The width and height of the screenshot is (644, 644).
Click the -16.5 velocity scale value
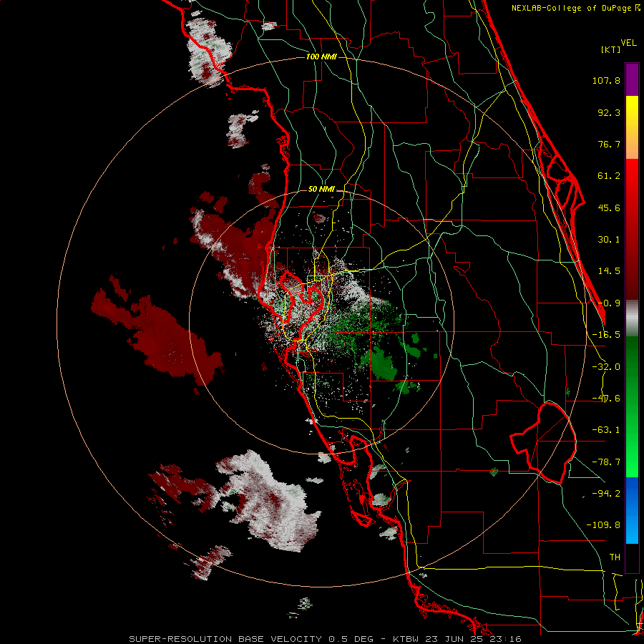point(606,335)
